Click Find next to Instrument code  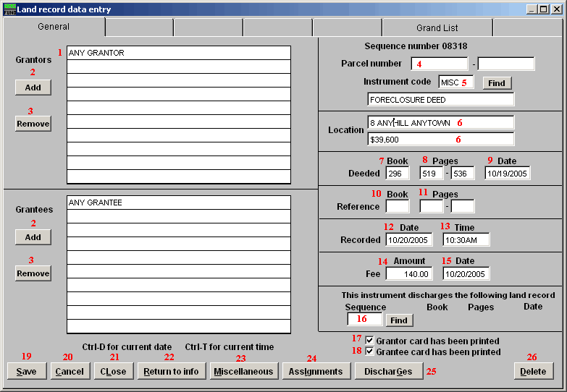(496, 83)
